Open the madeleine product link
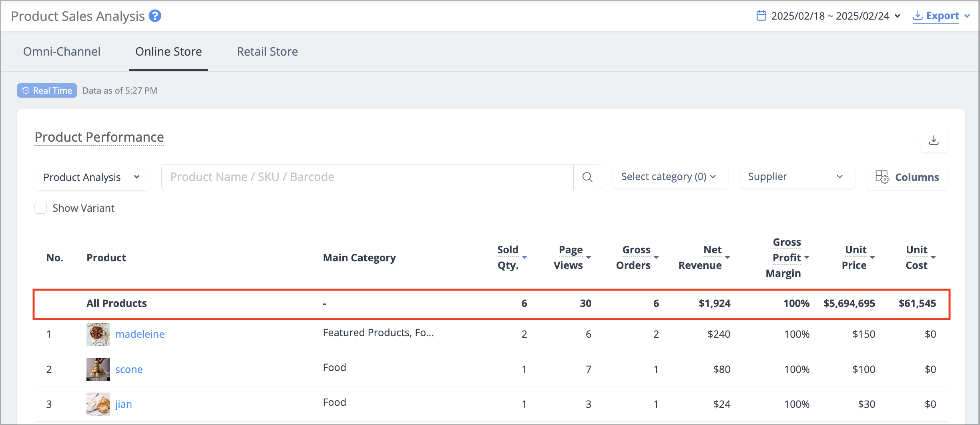This screenshot has width=980, height=425. 140,334
